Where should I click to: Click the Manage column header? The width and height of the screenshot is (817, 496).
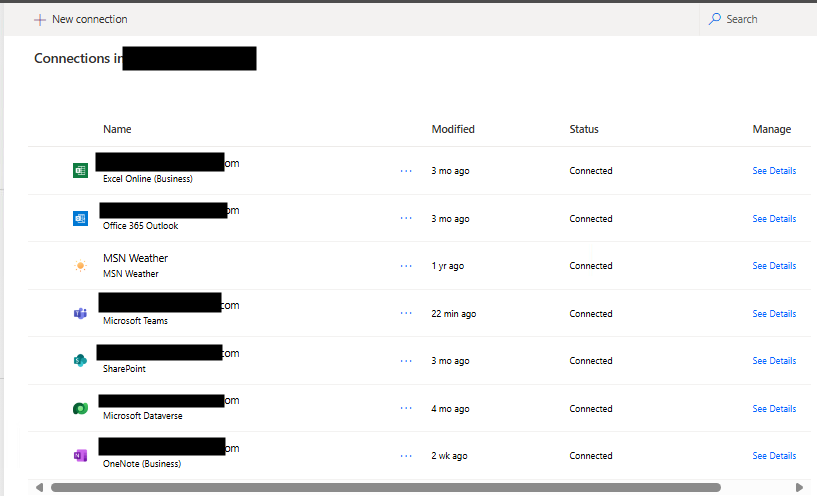pyautogui.click(x=772, y=129)
